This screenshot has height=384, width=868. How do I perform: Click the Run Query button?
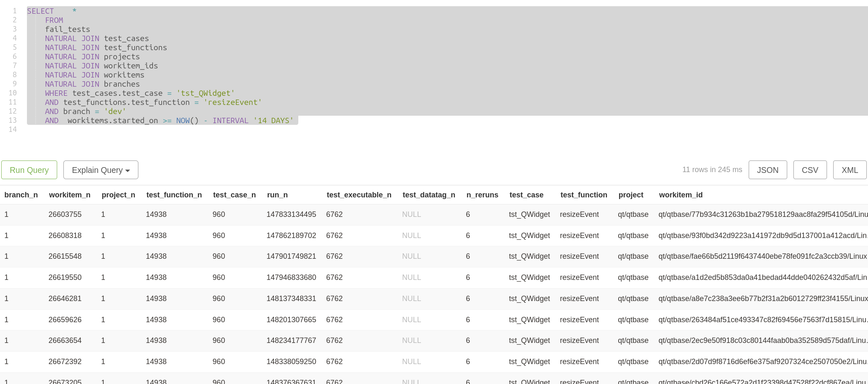29,170
